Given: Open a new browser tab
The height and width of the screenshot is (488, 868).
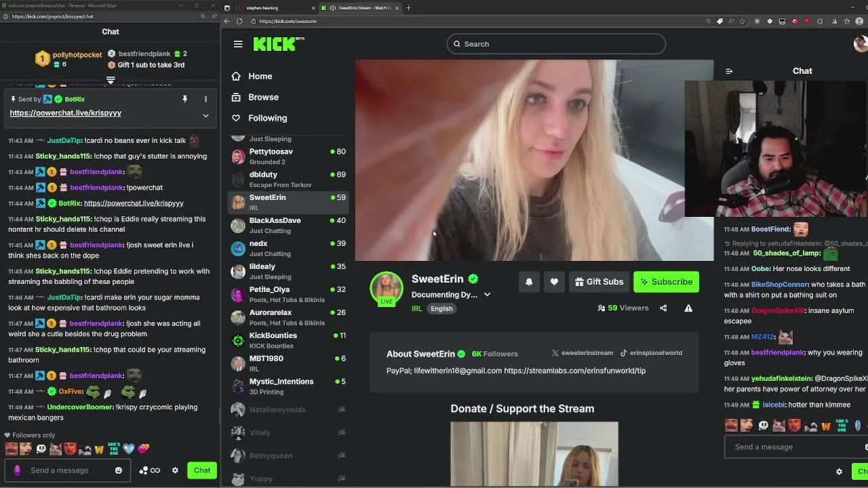Looking at the screenshot, I should pyautogui.click(x=408, y=8).
